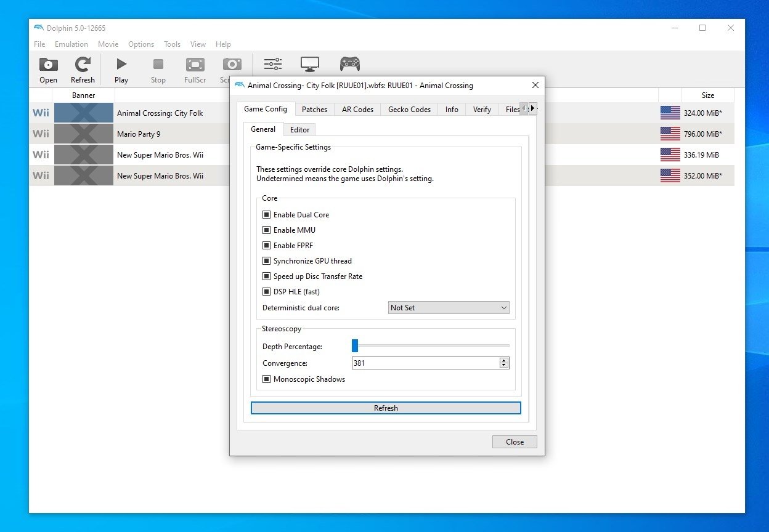Image resolution: width=769 pixels, height=532 pixels.
Task: Open the File menu
Action: [39, 44]
